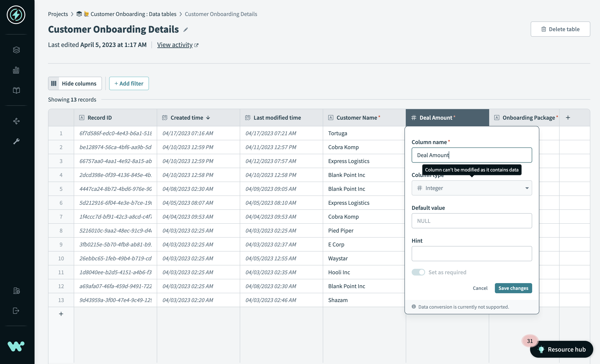
Task: Open the stacked layers projects icon in sidebar
Action: 16,50
